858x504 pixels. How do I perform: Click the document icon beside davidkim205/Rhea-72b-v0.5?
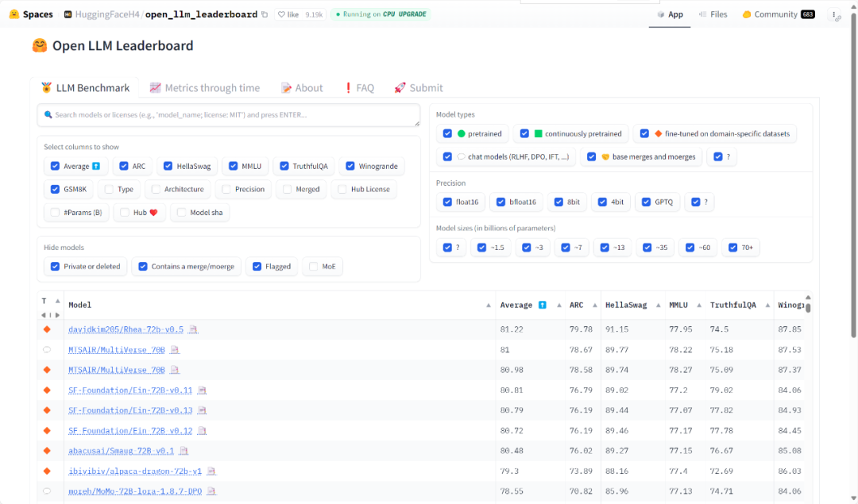point(193,329)
